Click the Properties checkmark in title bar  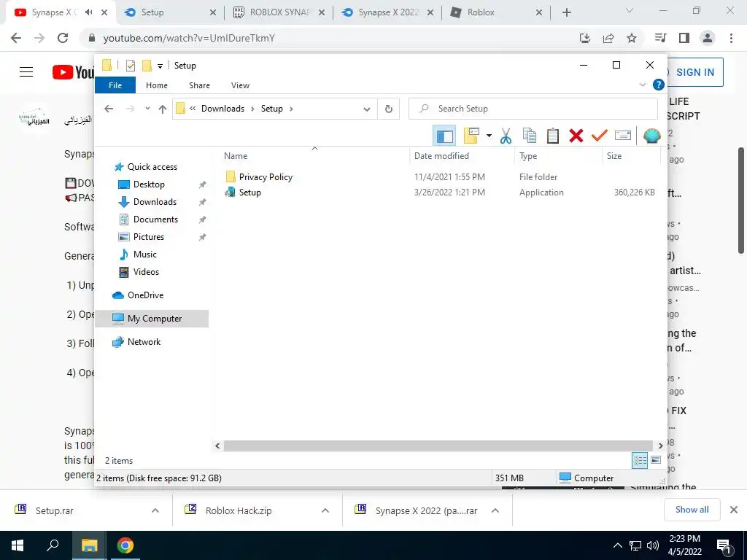pos(130,66)
